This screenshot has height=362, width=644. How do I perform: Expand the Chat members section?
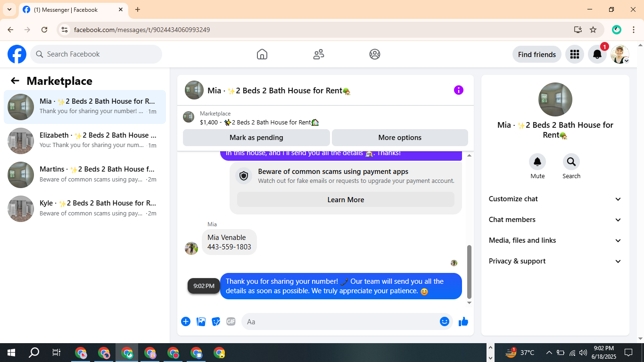click(555, 220)
